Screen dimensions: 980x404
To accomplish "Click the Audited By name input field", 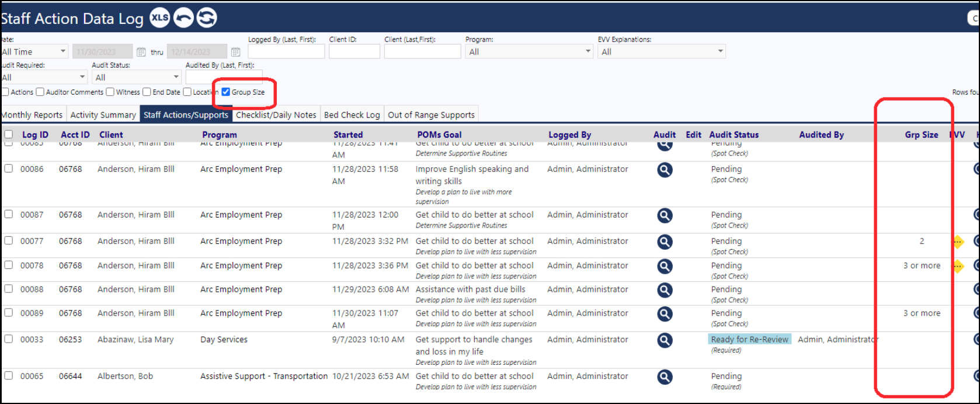I will (224, 77).
